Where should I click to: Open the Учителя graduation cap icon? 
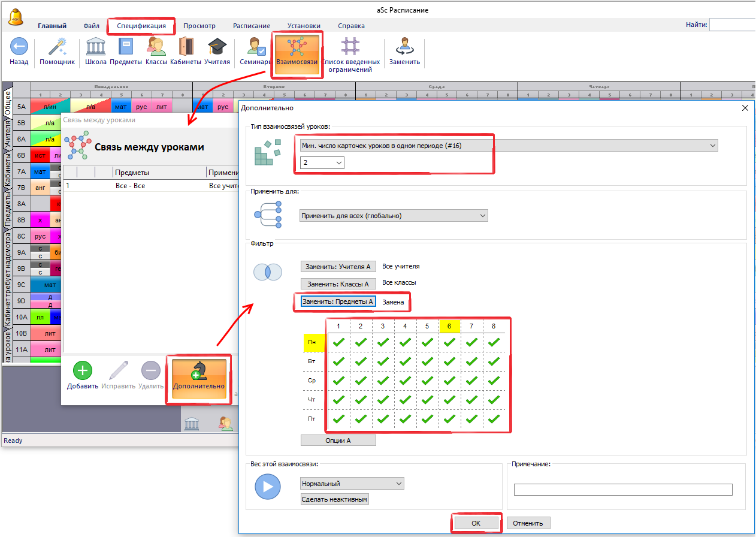tap(217, 47)
